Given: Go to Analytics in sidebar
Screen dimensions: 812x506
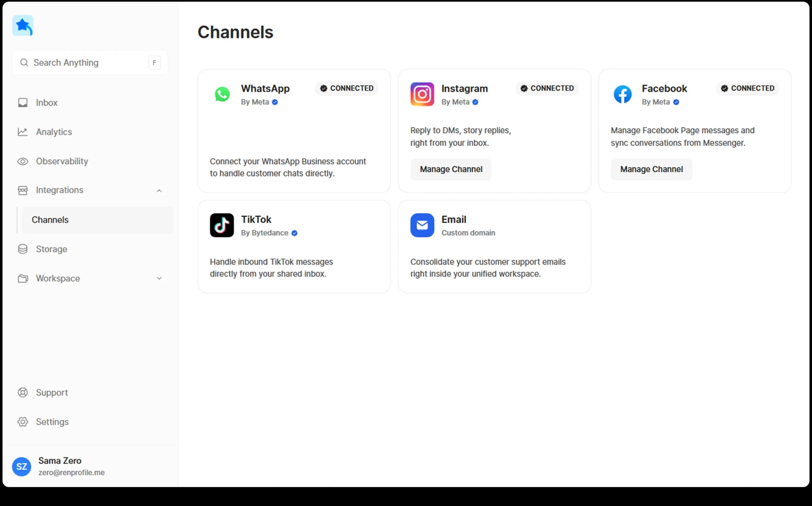Looking at the screenshot, I should coord(54,132).
